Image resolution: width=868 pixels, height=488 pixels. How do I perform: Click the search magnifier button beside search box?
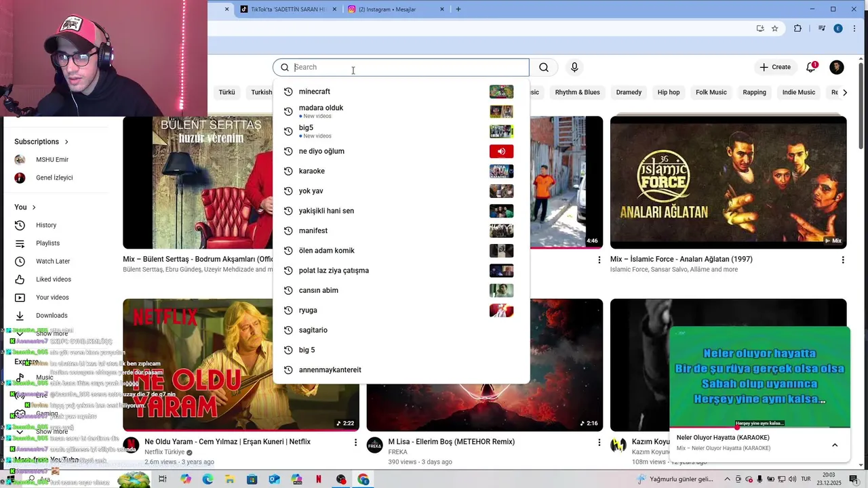[x=544, y=67]
